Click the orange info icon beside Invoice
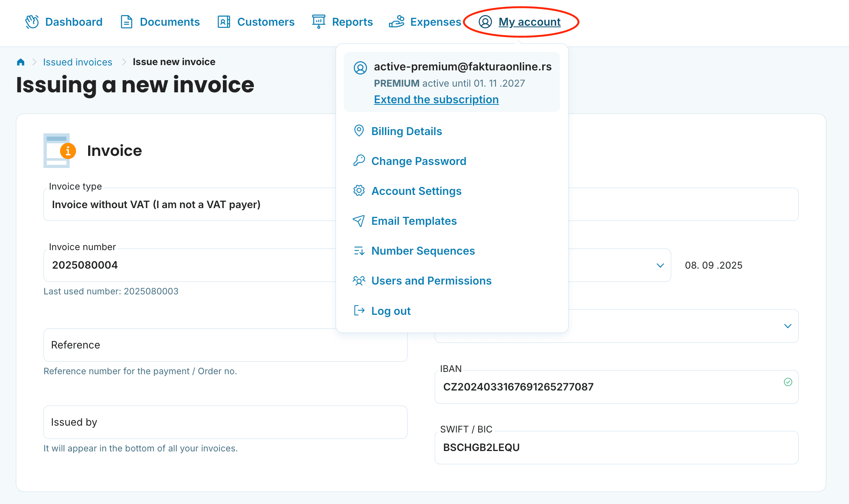Screen dimensions: 849x504 68,151
